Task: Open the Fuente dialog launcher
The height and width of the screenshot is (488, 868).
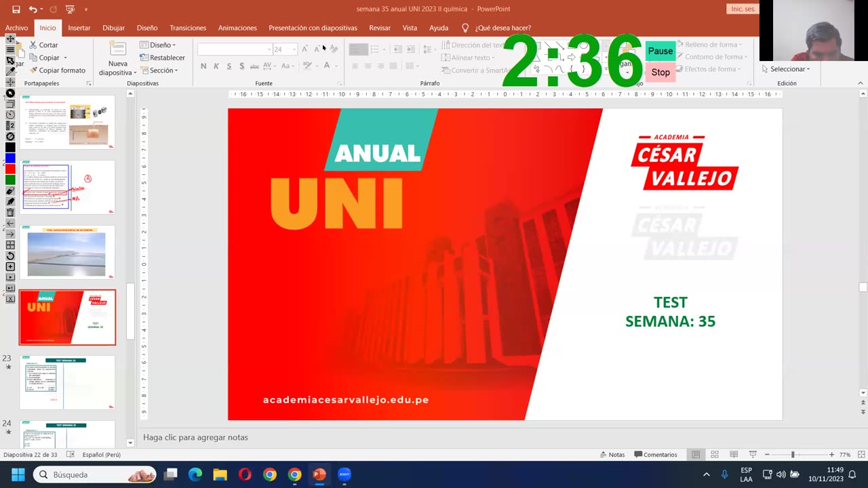Action: (340, 83)
